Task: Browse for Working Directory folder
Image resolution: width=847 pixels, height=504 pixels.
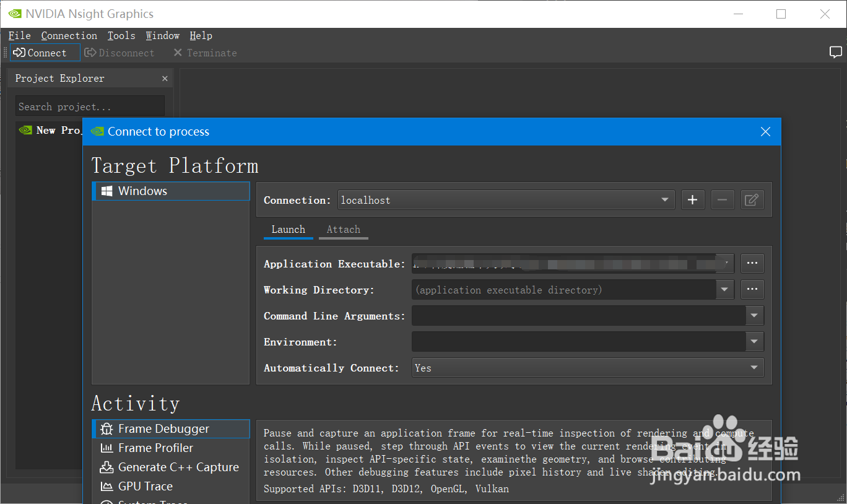Action: [752, 290]
